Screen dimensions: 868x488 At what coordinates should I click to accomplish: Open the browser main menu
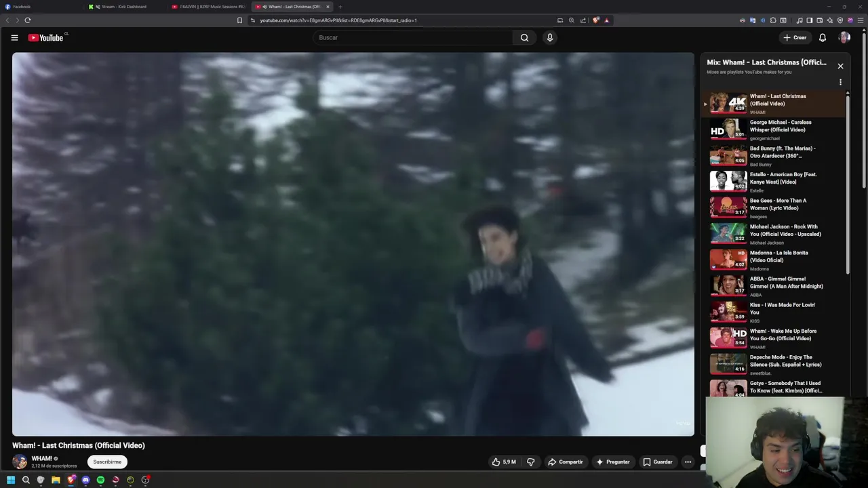pyautogui.click(x=861, y=20)
